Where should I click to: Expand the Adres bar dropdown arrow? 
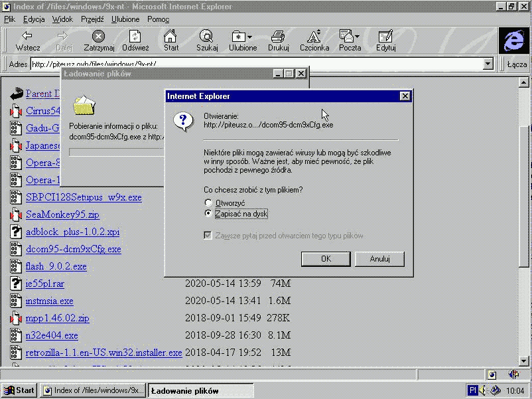(488, 64)
